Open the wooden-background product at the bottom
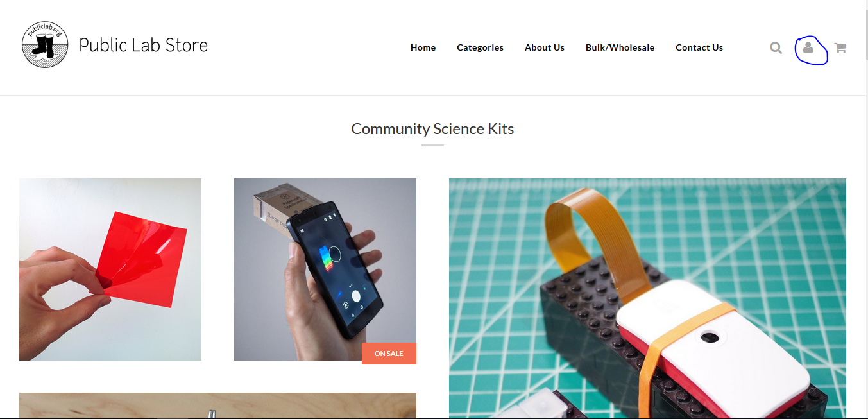This screenshot has height=419, width=868. click(x=217, y=406)
